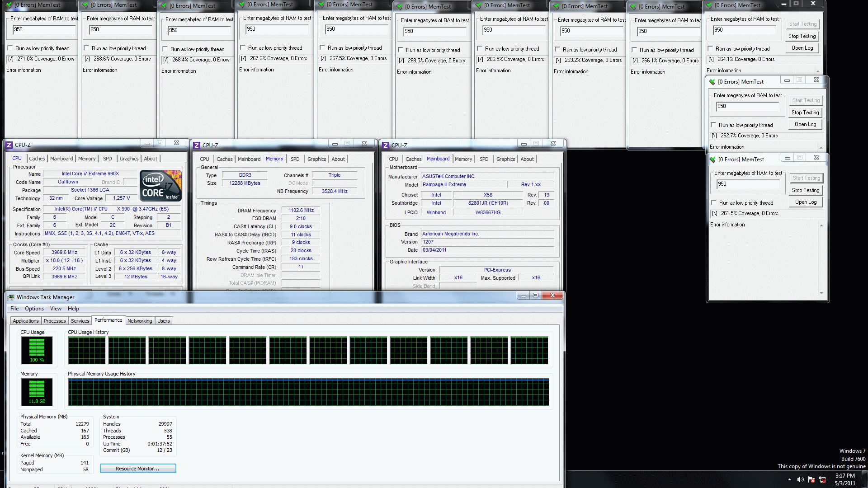The height and width of the screenshot is (488, 868).
Task: Click the CPU-Z title icon of the window showing the CPU tab
Action: (x=9, y=145)
